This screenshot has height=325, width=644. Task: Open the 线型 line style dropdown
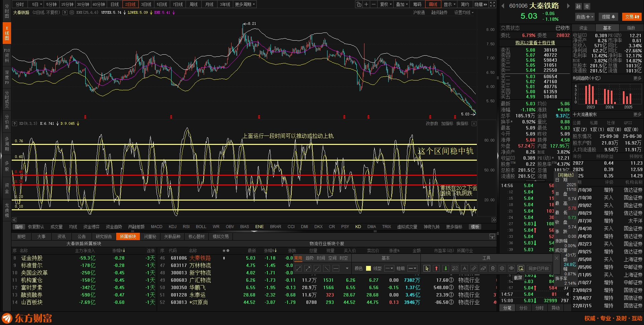tap(389, 268)
